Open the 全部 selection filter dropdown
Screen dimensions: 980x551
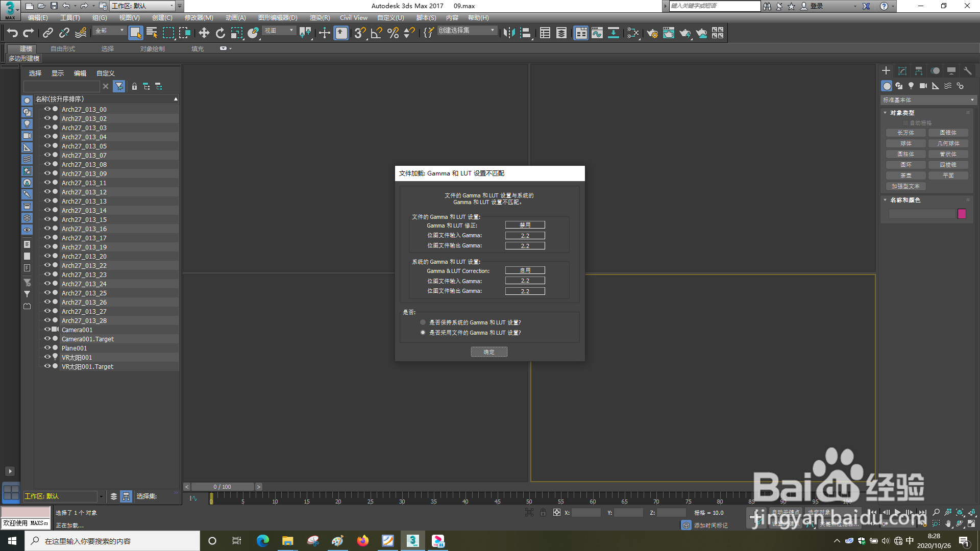coord(122,31)
